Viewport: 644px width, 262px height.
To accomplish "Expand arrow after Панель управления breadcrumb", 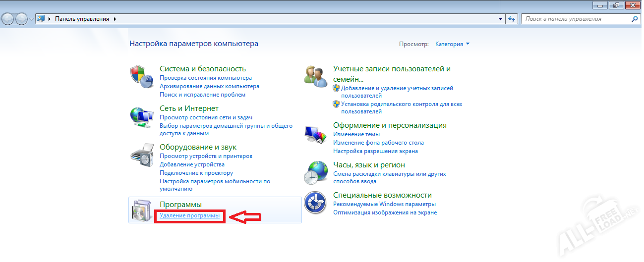I will click(115, 19).
